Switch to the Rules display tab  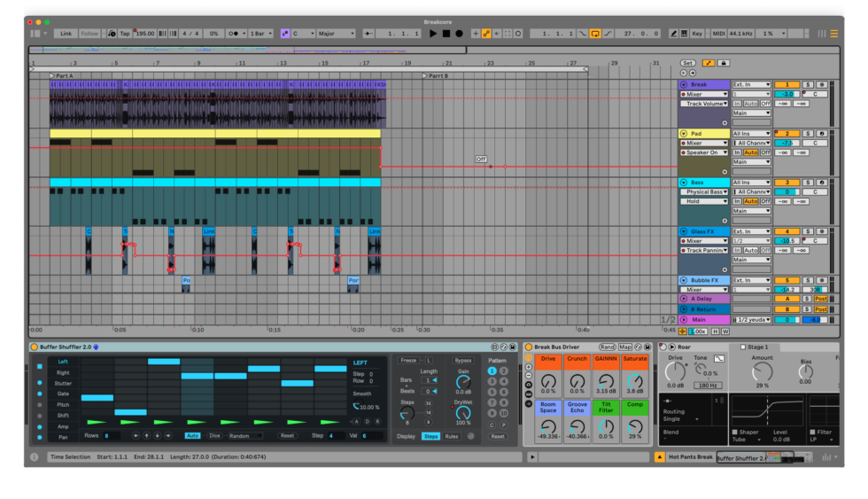click(452, 436)
